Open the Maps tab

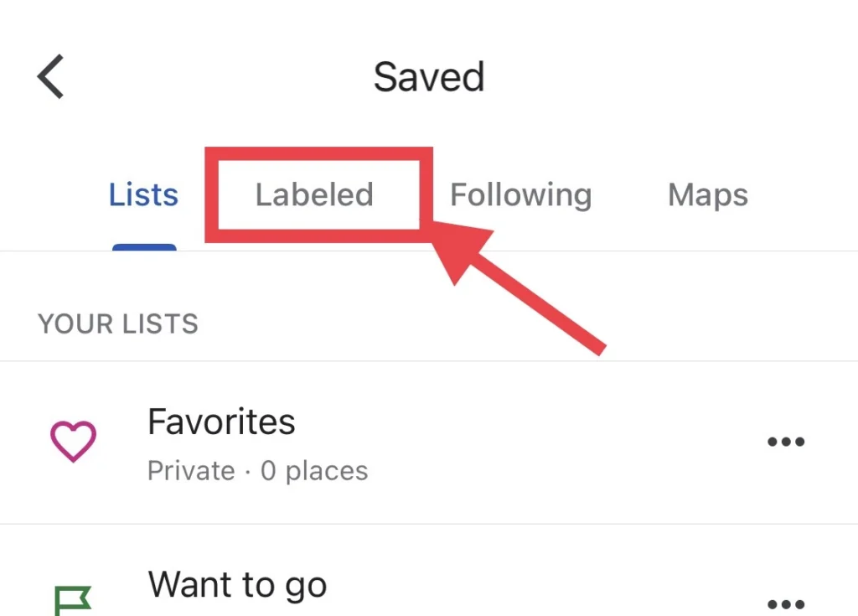pos(707,195)
